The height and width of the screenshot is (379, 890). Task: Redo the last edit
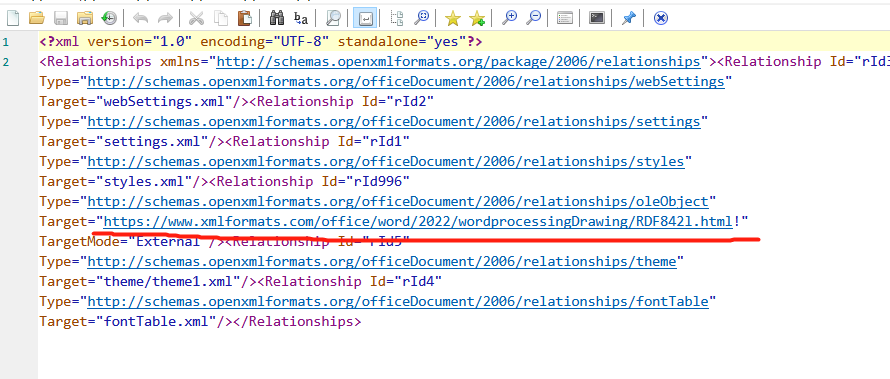pos(165,18)
